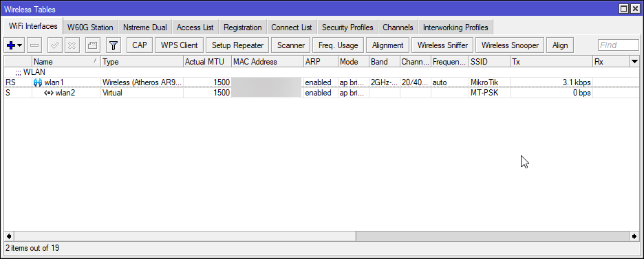Screen dimensions: 644x259
Task: Click the WPS Client button
Action: (x=179, y=45)
